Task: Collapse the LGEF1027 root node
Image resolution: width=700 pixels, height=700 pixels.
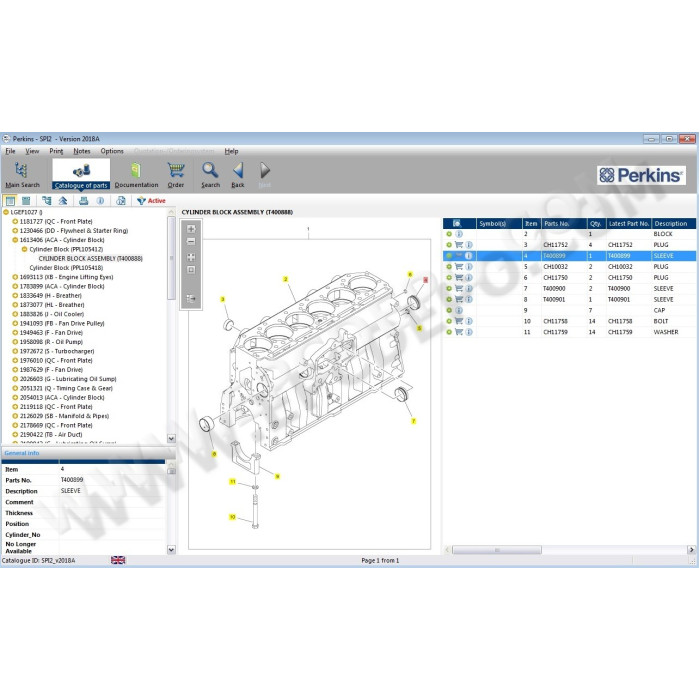Action: click(x=6, y=212)
